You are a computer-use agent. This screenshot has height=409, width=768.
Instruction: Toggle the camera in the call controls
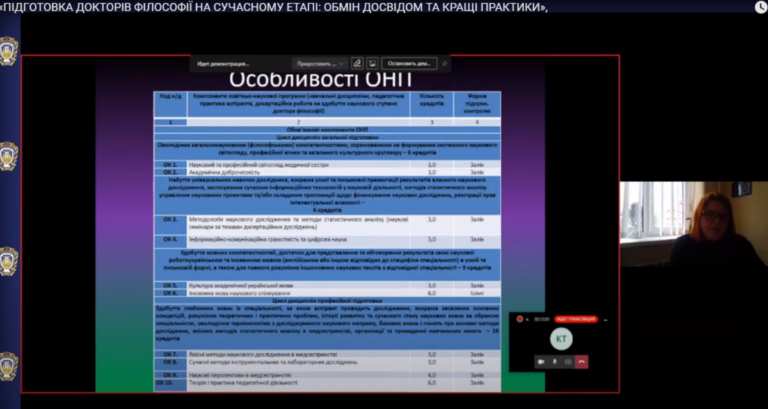pyautogui.click(x=539, y=361)
